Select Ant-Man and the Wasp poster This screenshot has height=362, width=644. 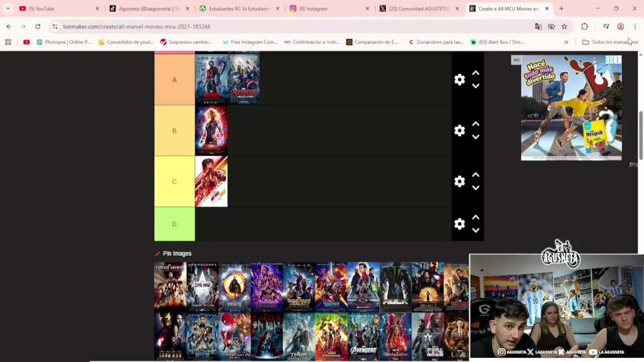click(x=211, y=182)
